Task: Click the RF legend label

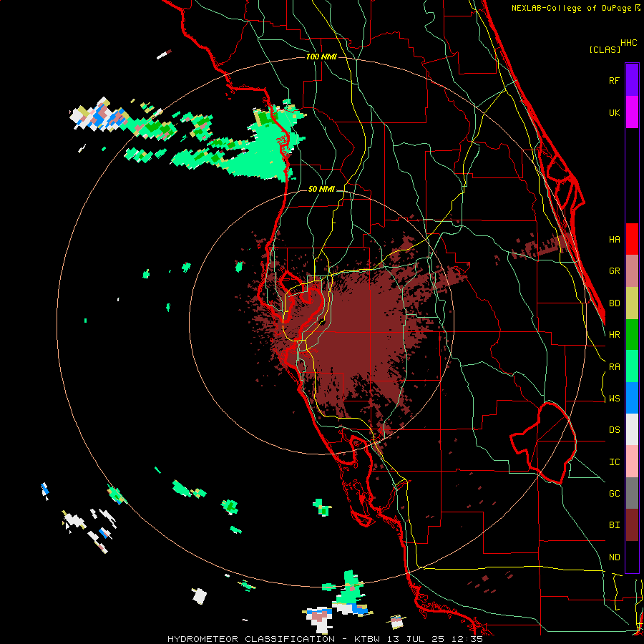Action: pyautogui.click(x=614, y=80)
